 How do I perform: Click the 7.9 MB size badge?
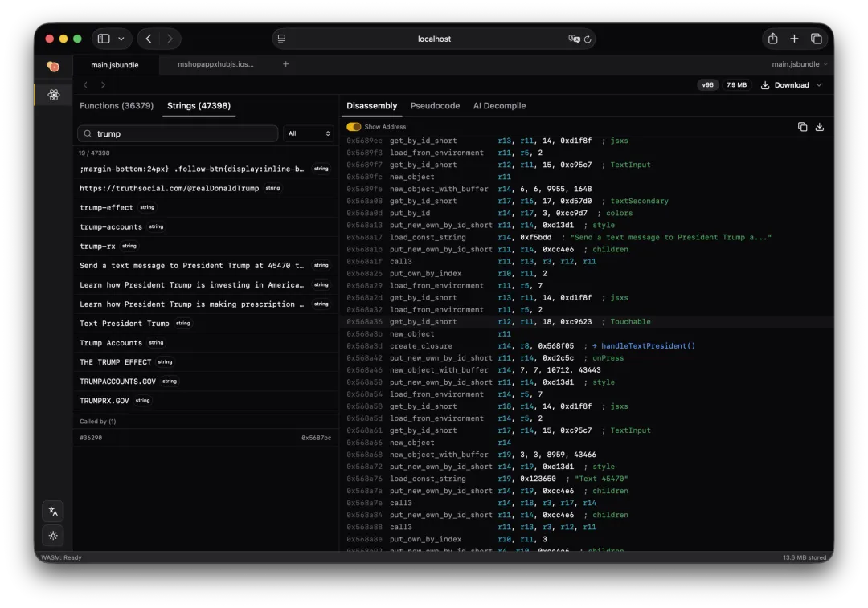(x=736, y=84)
